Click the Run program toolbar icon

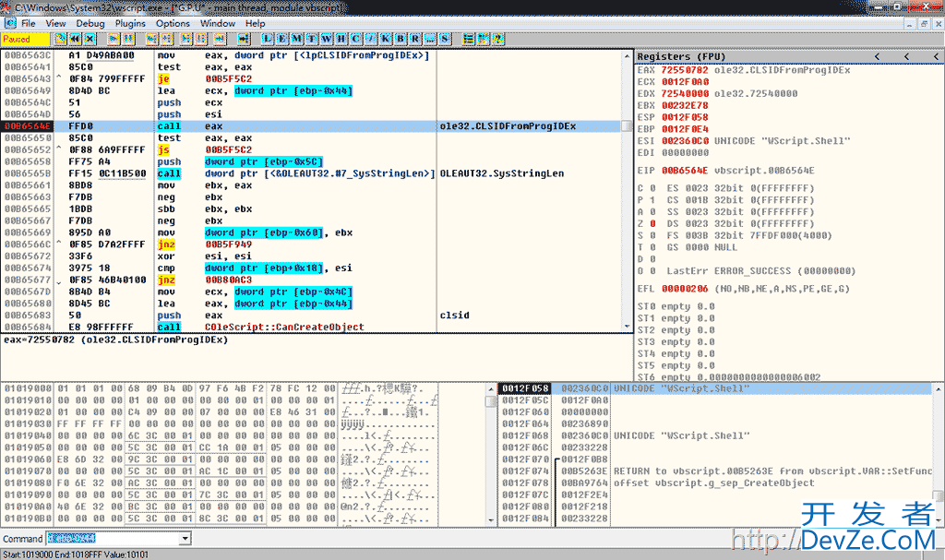(114, 39)
